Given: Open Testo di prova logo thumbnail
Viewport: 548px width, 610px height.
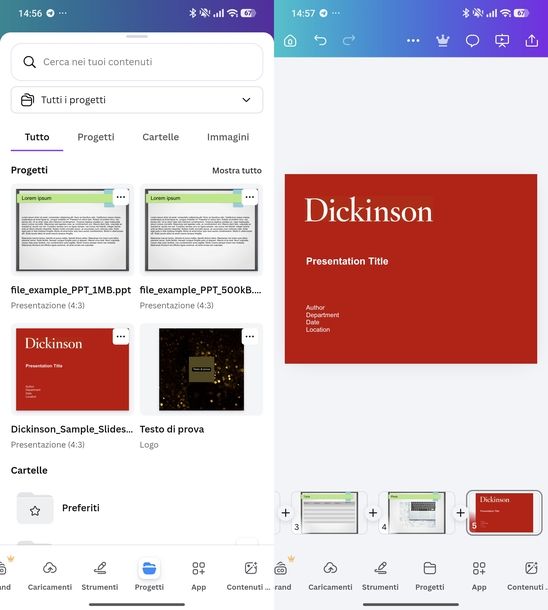Looking at the screenshot, I should [201, 369].
